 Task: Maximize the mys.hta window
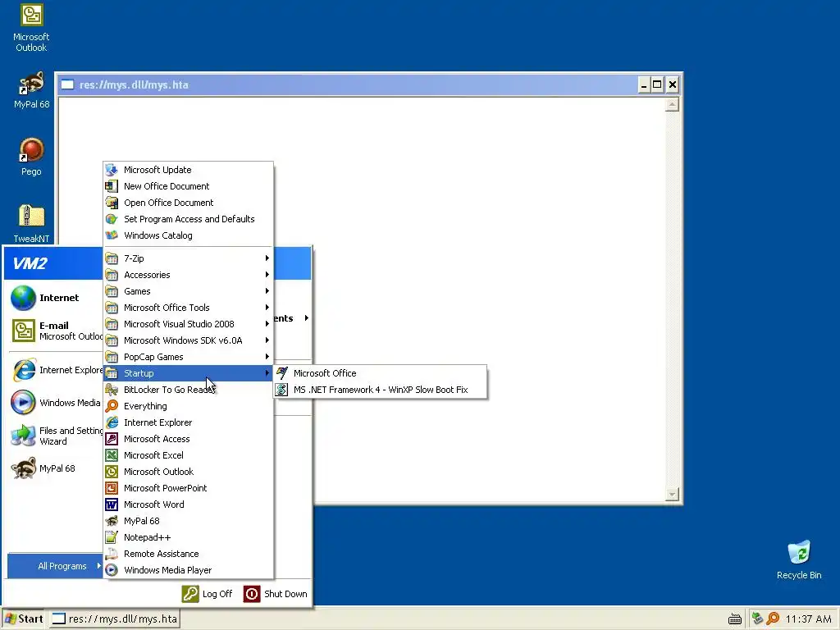(657, 84)
